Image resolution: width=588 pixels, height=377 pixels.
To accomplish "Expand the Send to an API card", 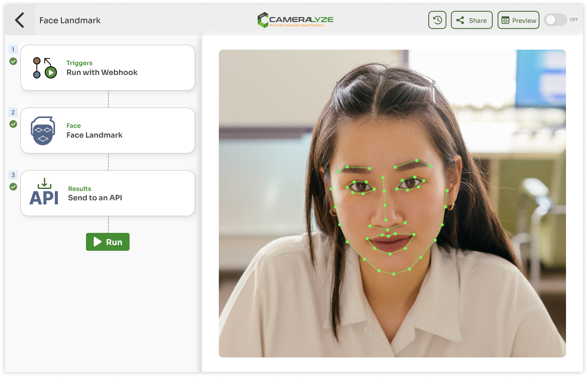I will click(108, 193).
